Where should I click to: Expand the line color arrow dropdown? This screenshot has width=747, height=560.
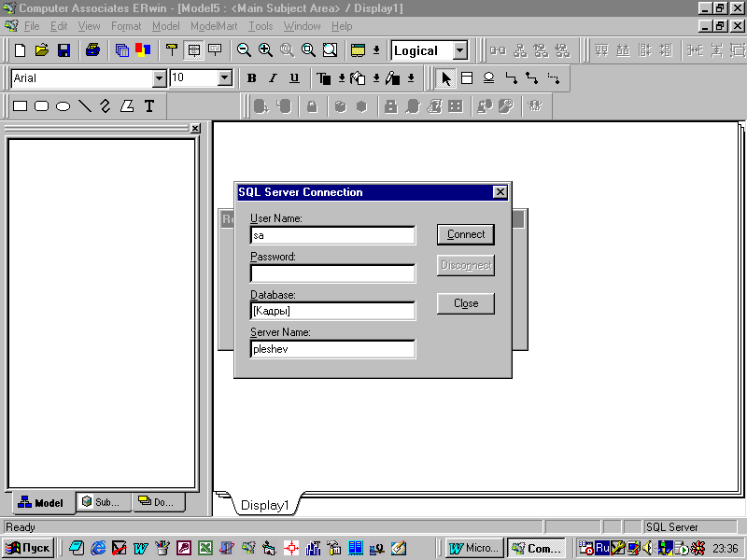point(411,78)
